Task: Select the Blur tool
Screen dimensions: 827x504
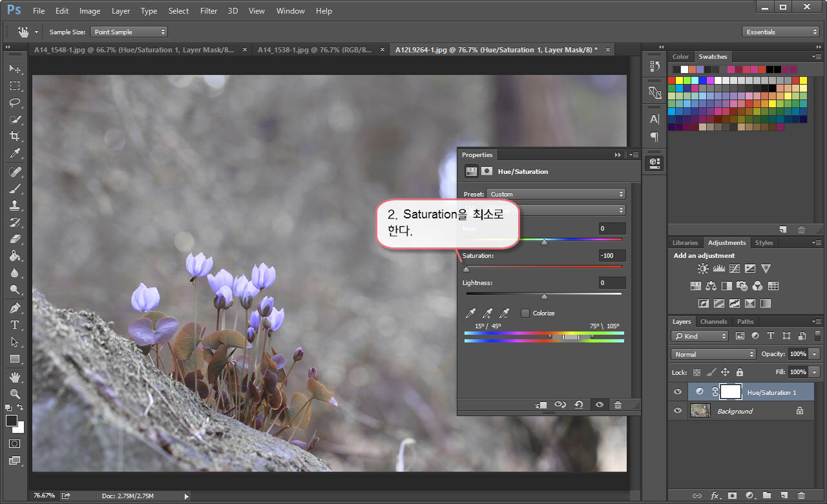Action: (15, 273)
